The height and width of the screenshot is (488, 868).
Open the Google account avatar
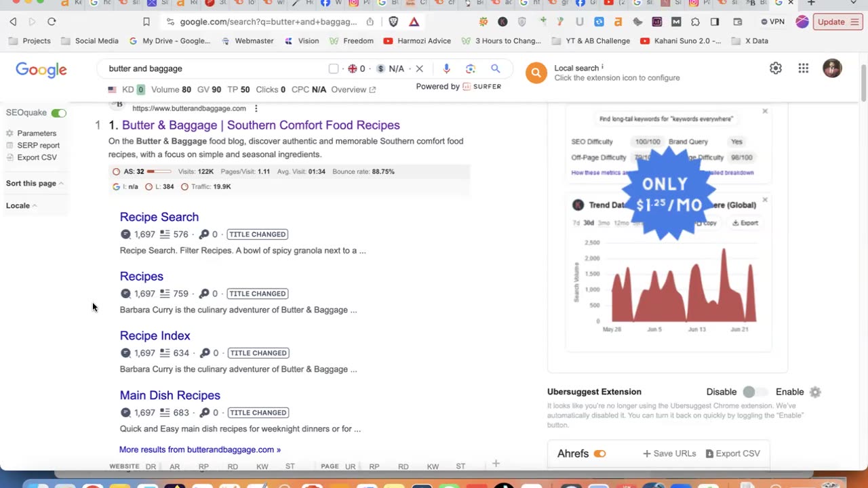(832, 68)
